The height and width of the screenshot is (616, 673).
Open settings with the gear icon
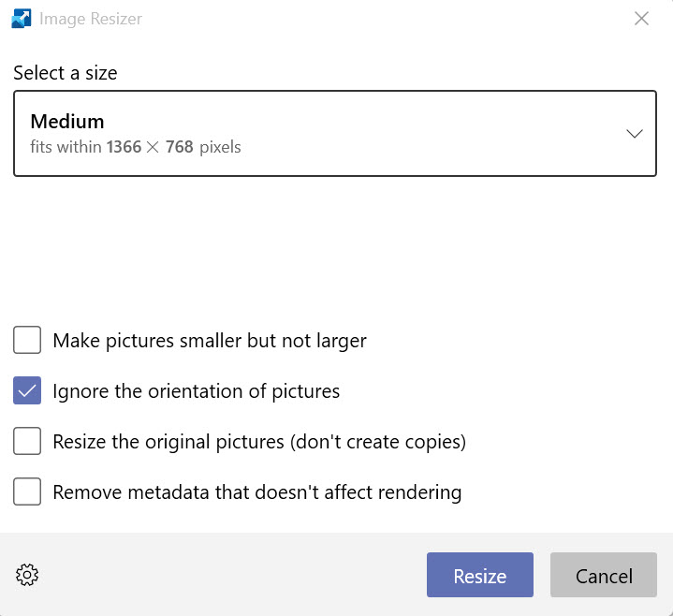pyautogui.click(x=28, y=576)
